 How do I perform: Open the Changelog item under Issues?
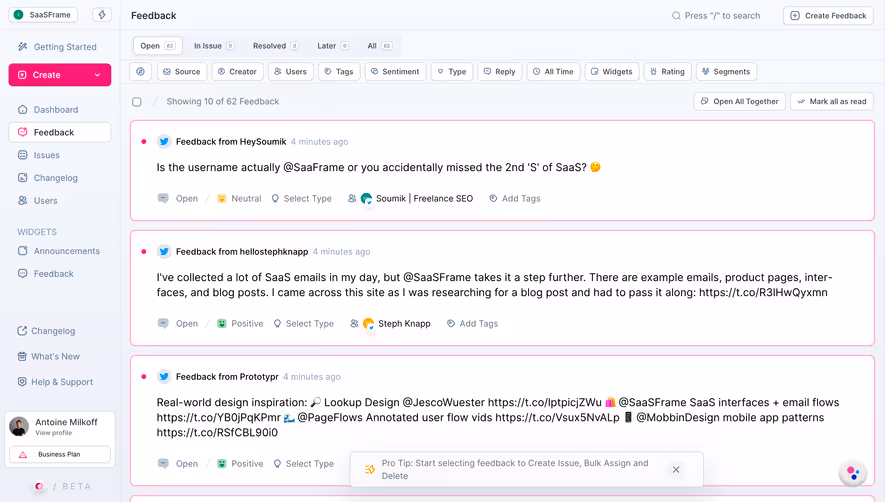pos(47,178)
